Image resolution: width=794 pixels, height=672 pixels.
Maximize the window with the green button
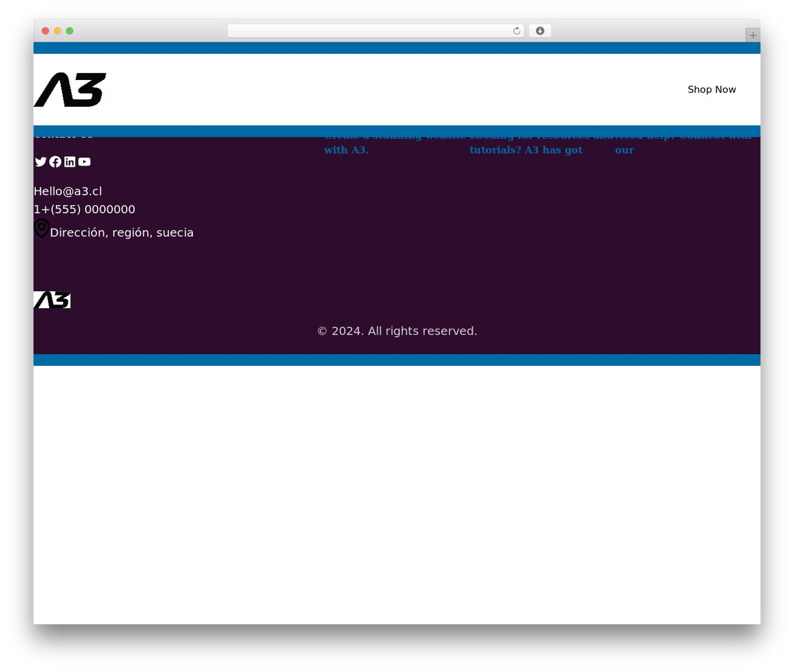point(69,31)
